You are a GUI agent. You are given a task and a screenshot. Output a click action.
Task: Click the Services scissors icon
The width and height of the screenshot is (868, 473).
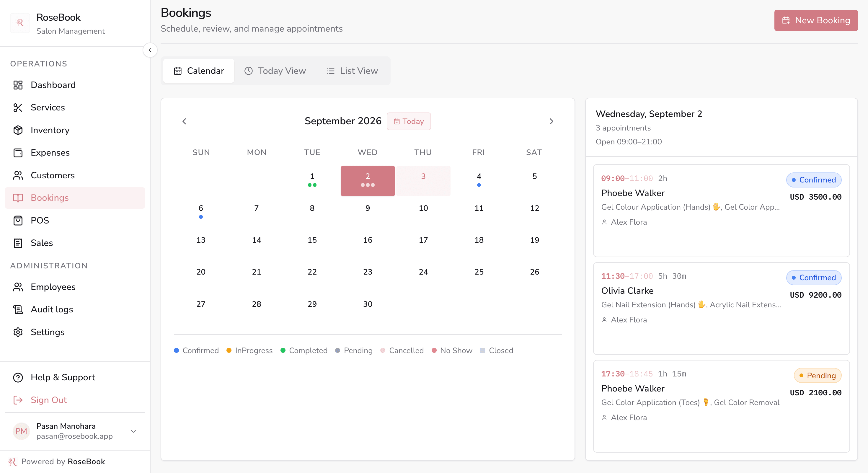click(18, 107)
